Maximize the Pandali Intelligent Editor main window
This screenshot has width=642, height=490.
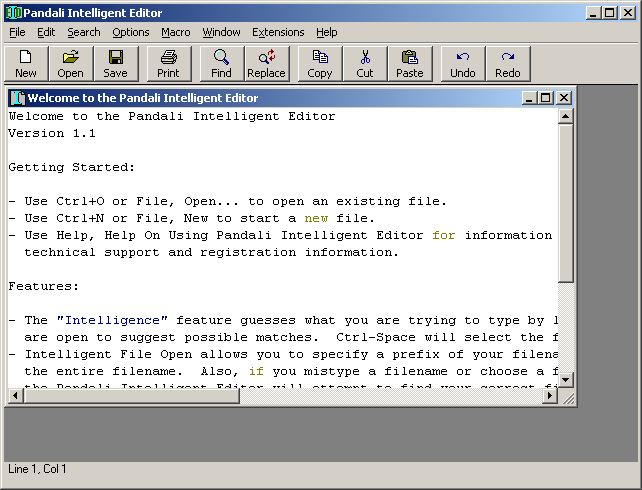coord(609,13)
